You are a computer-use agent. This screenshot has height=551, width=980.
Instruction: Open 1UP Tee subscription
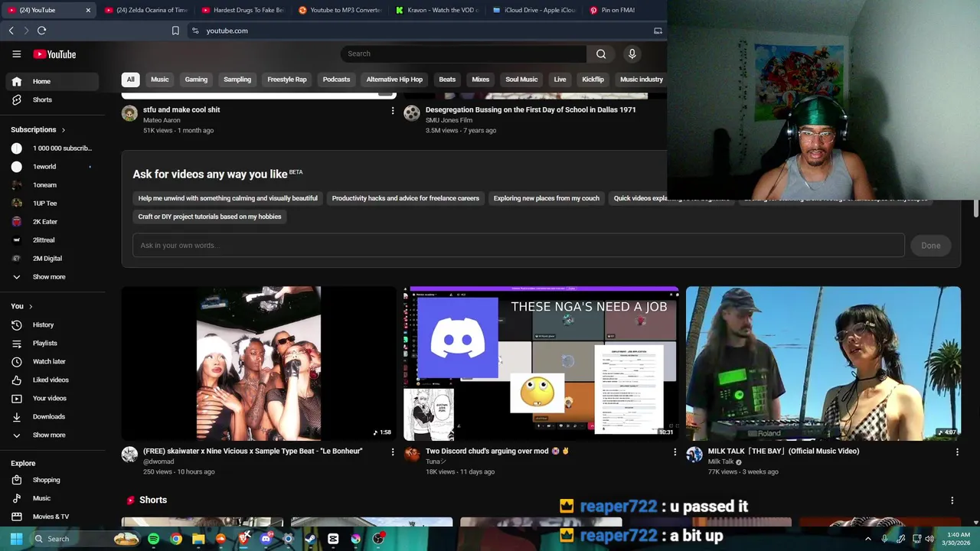(52, 204)
